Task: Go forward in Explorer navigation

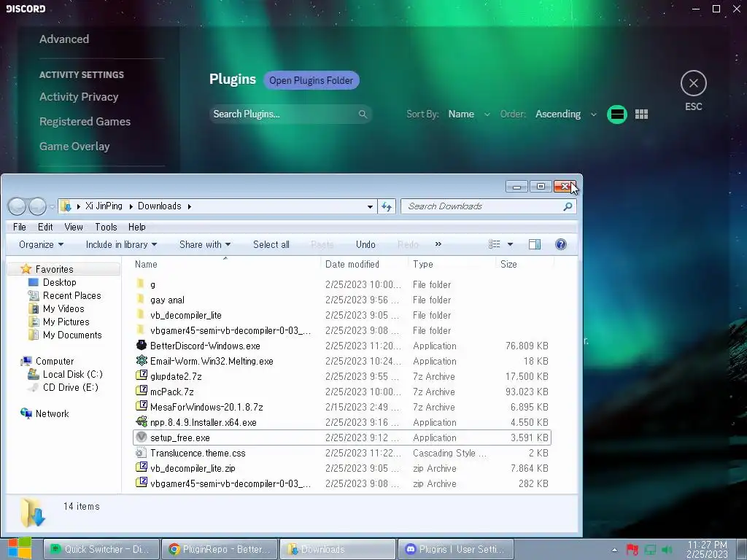Action: [x=37, y=206]
